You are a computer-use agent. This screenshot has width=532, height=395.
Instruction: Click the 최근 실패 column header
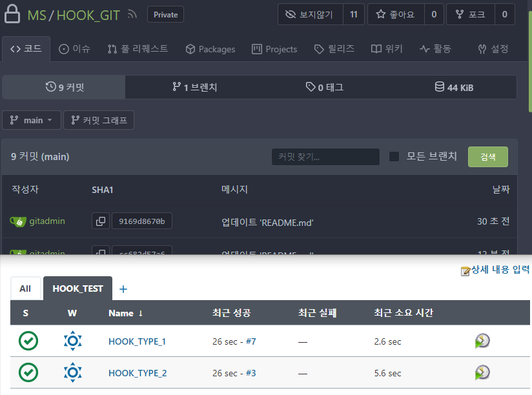coord(317,312)
